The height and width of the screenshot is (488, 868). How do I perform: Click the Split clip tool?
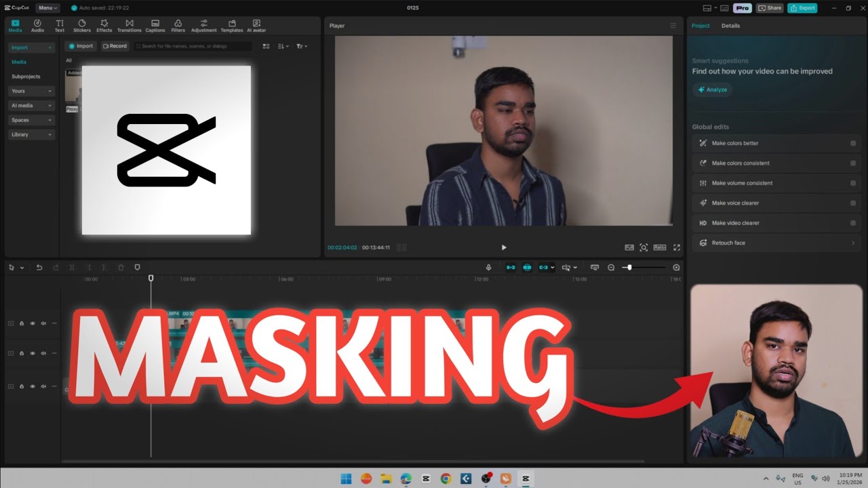72,268
